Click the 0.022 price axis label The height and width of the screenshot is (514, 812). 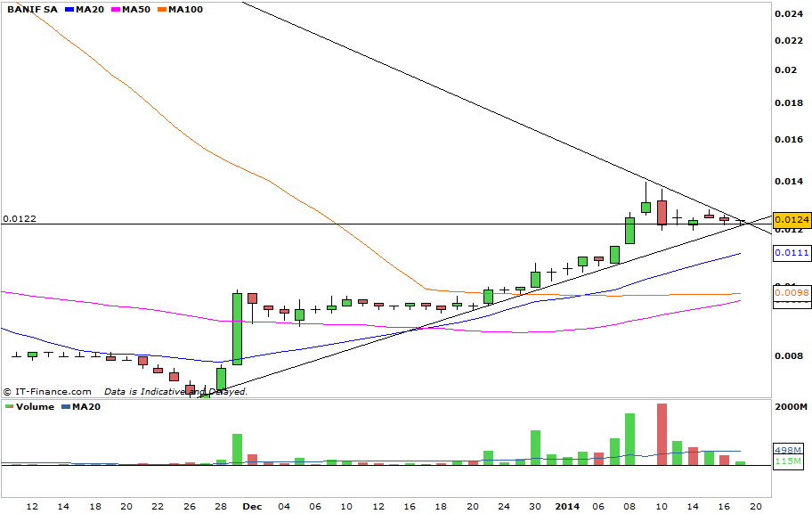click(x=789, y=40)
